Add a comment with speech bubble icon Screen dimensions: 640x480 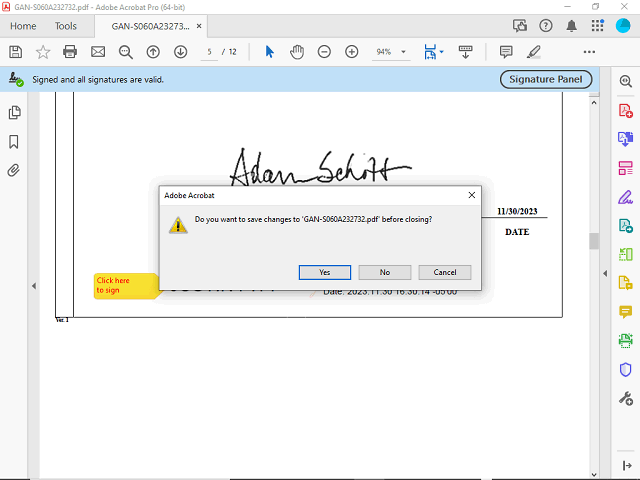click(x=506, y=52)
